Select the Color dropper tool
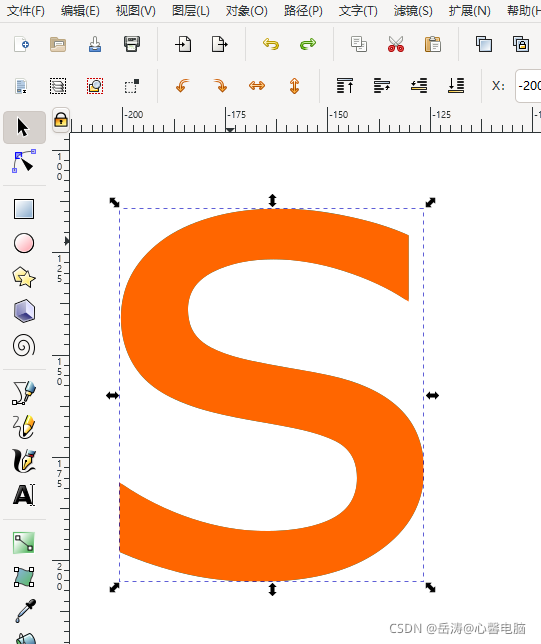Viewport: 541px width, 644px height. (25, 611)
